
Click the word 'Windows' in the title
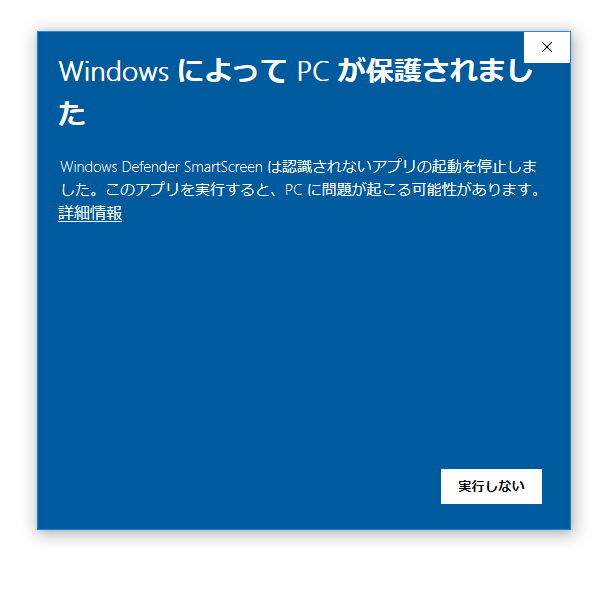click(114, 71)
